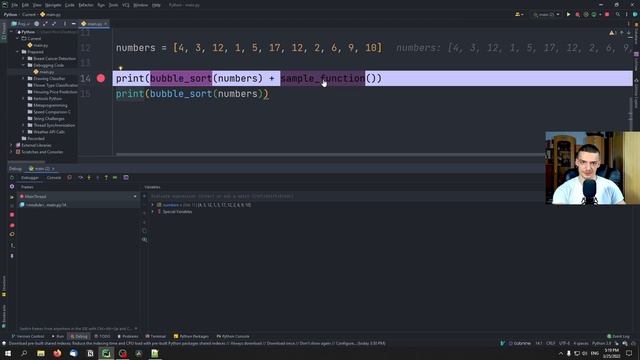
Task: Click the Evaluate Expression calculator icon
Action: tap(126, 178)
